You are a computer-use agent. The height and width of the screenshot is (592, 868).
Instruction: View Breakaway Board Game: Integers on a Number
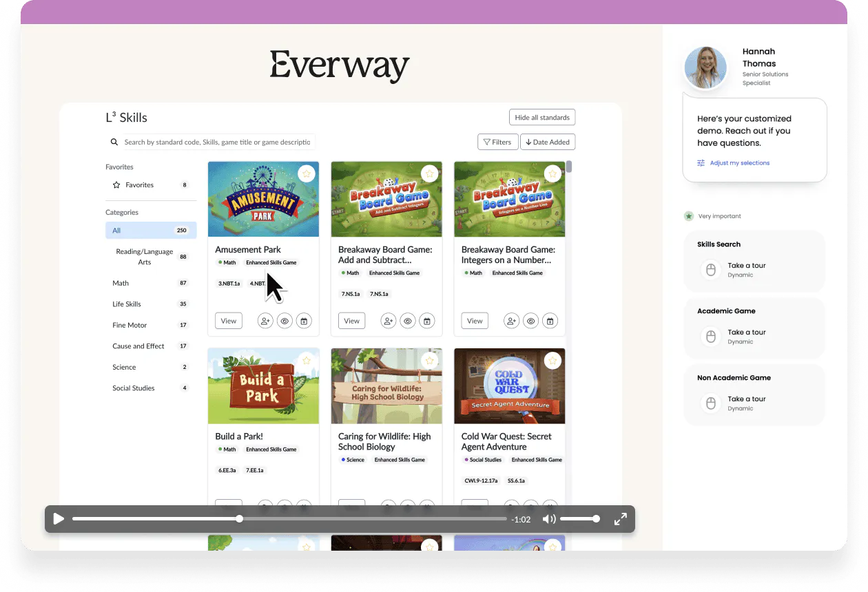[475, 321]
